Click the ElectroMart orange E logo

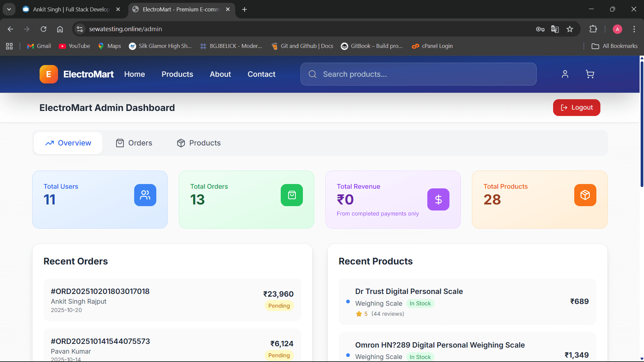[49, 74]
